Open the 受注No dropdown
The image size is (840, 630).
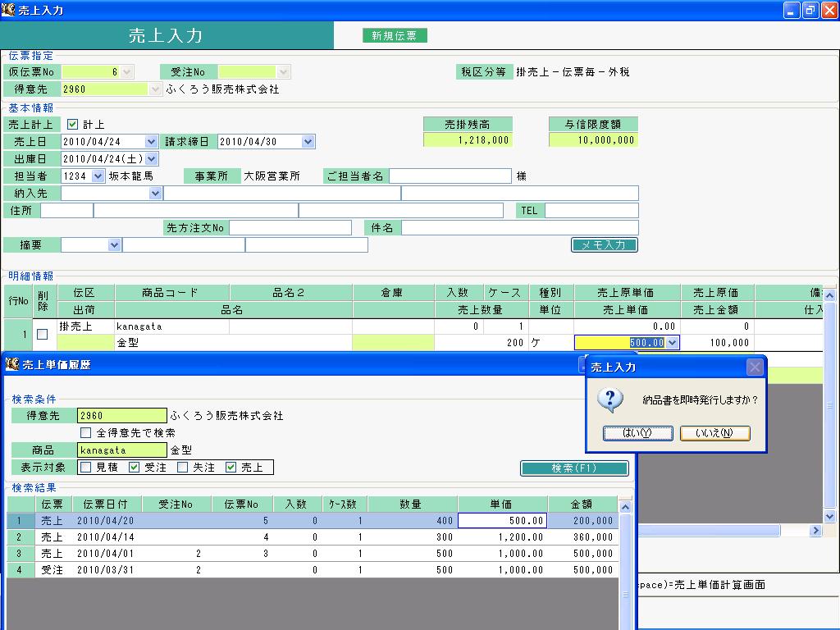[283, 72]
